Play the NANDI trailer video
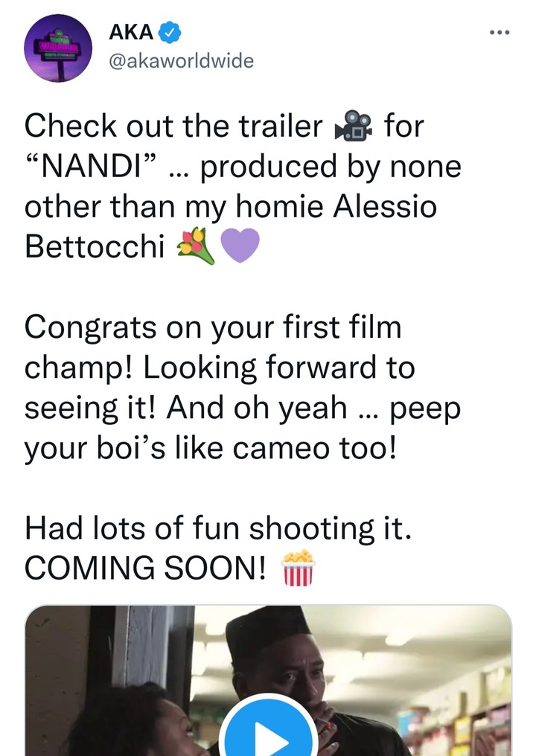This screenshot has height=756, width=536. (x=268, y=731)
